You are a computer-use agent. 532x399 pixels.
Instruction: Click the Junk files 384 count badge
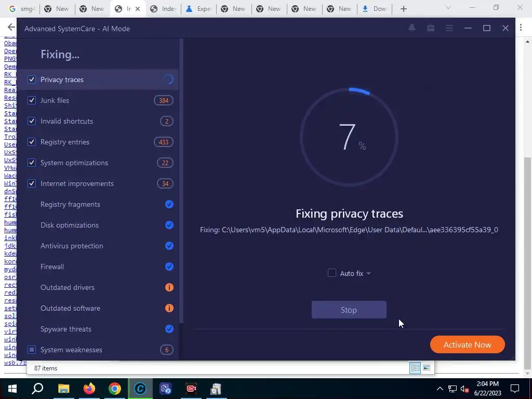click(164, 100)
